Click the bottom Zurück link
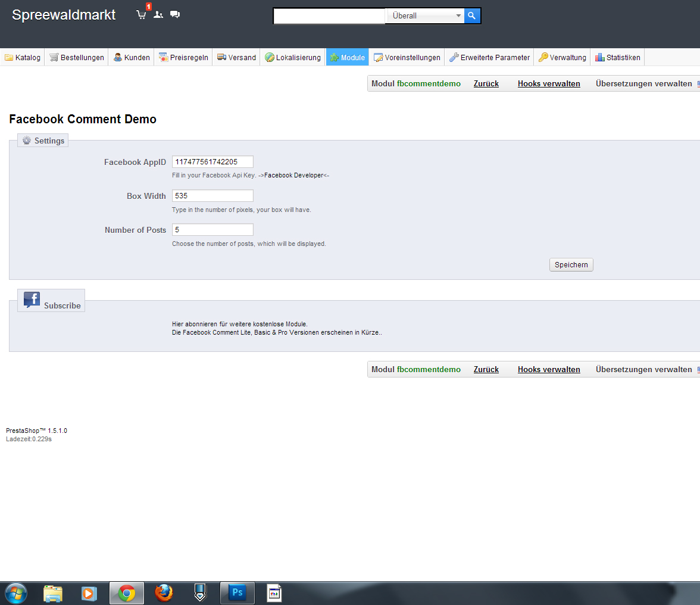This screenshot has height=605, width=700. point(486,369)
